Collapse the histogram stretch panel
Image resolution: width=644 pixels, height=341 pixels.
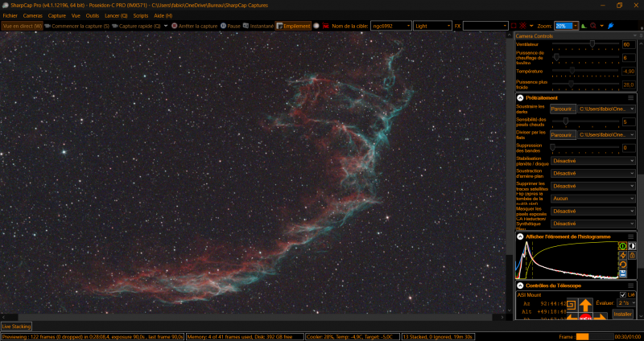point(520,236)
